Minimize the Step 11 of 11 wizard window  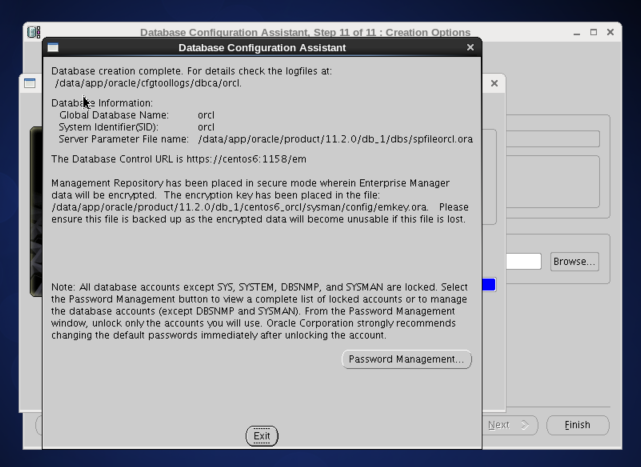[x=578, y=33]
